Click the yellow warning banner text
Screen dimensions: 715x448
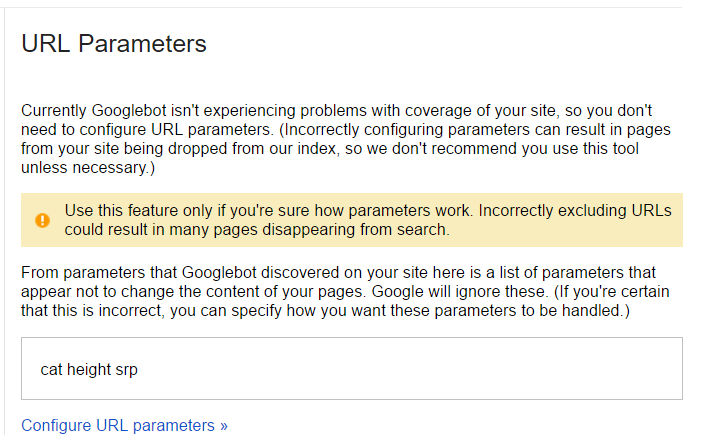coord(368,220)
